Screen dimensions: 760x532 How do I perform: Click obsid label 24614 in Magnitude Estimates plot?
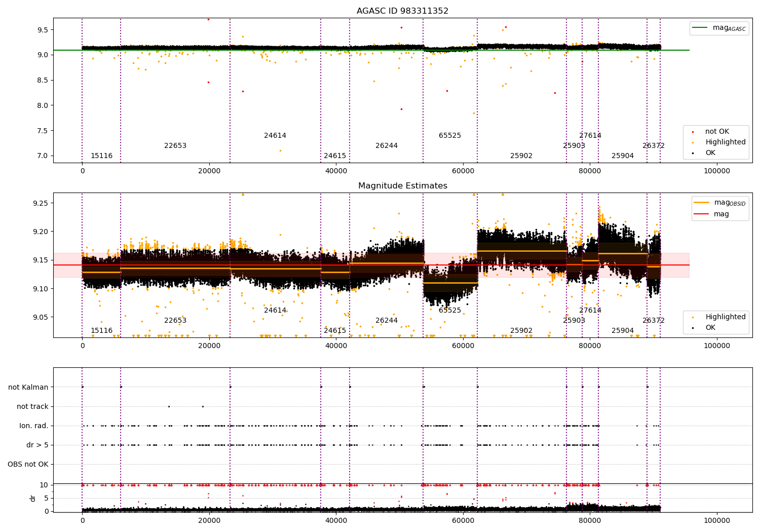coord(275,311)
